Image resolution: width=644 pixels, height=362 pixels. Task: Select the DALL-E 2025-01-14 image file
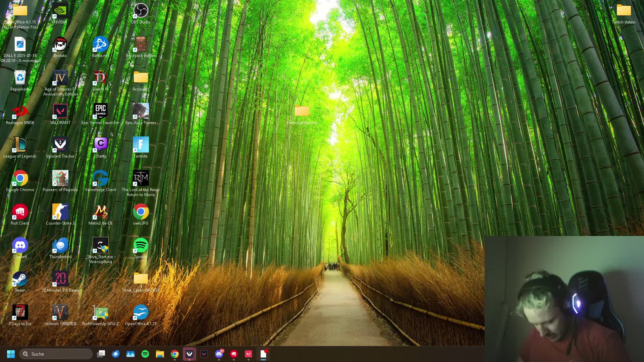point(20,49)
